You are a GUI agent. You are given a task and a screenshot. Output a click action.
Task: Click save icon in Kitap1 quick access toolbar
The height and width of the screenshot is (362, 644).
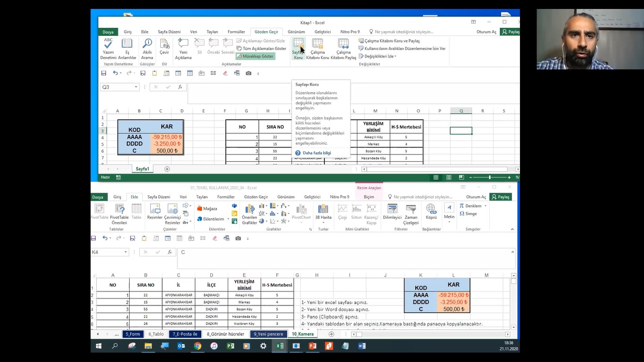pyautogui.click(x=104, y=73)
